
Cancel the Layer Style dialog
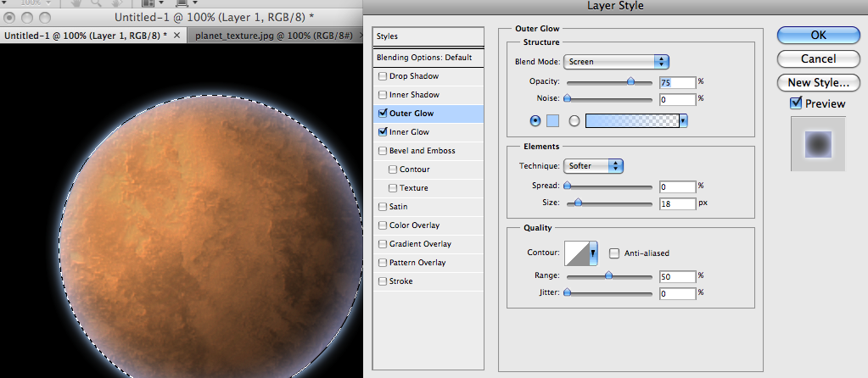pyautogui.click(x=818, y=58)
